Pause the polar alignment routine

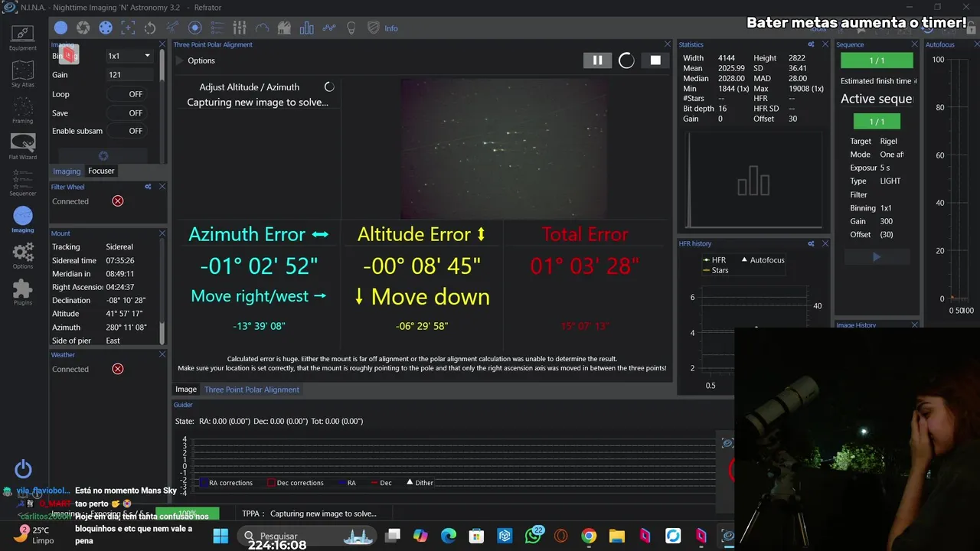pyautogui.click(x=597, y=60)
